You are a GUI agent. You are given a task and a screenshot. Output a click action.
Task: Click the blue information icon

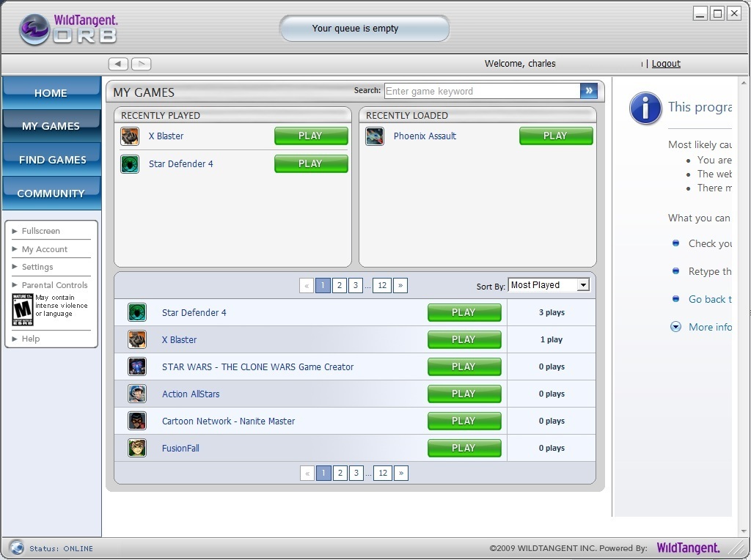[x=645, y=108]
